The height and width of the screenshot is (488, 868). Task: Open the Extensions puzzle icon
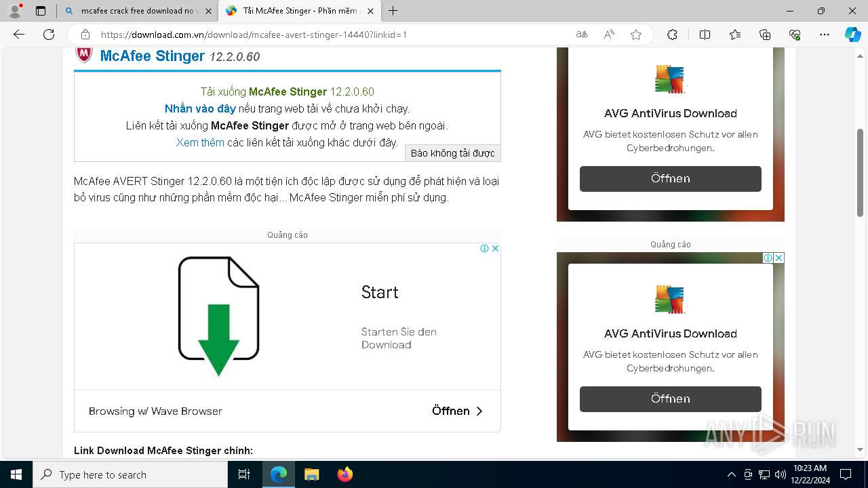coord(672,35)
